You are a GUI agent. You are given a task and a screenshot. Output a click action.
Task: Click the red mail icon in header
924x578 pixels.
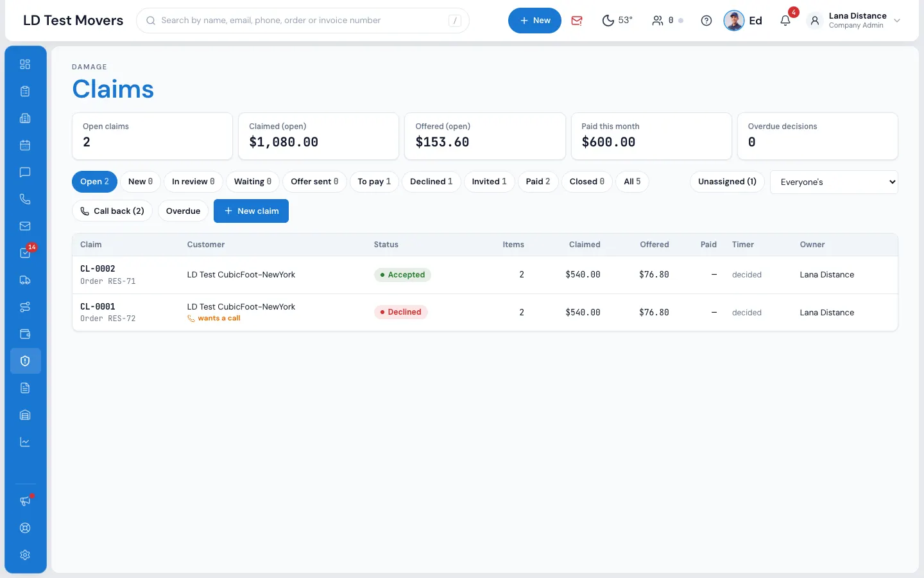pyautogui.click(x=577, y=21)
